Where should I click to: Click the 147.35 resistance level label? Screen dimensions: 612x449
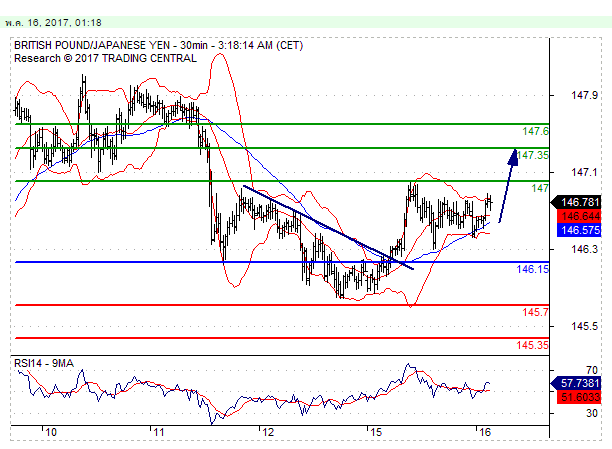(533, 155)
